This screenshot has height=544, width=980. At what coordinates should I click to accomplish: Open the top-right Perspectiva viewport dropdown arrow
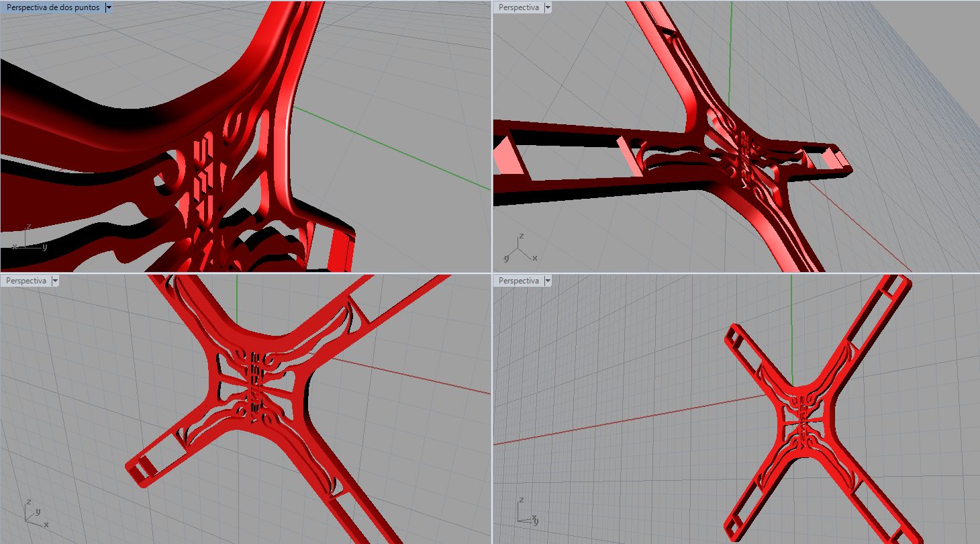[548, 7]
